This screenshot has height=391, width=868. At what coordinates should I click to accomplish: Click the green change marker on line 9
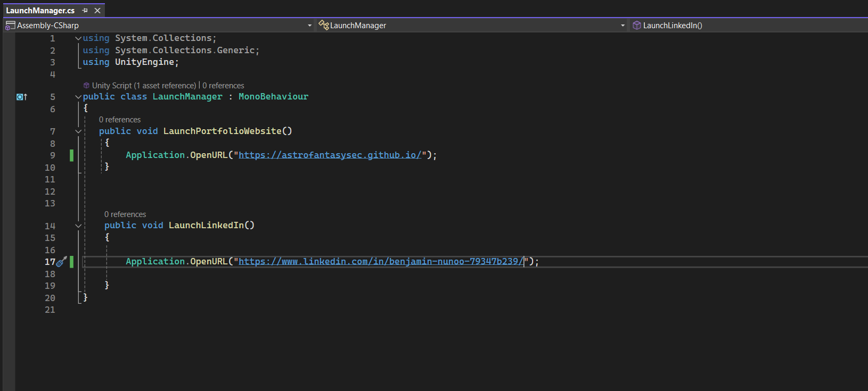click(x=71, y=155)
